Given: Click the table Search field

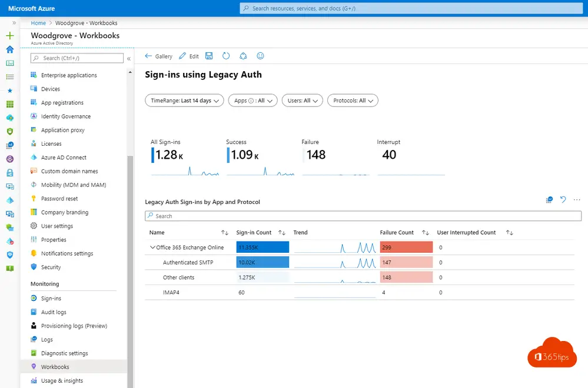Looking at the screenshot, I should click(x=363, y=216).
